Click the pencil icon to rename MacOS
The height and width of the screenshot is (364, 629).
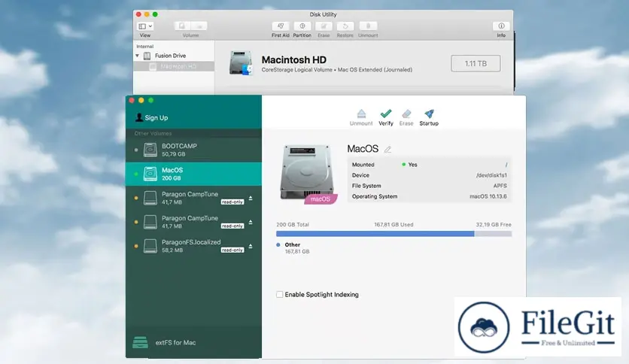click(387, 150)
